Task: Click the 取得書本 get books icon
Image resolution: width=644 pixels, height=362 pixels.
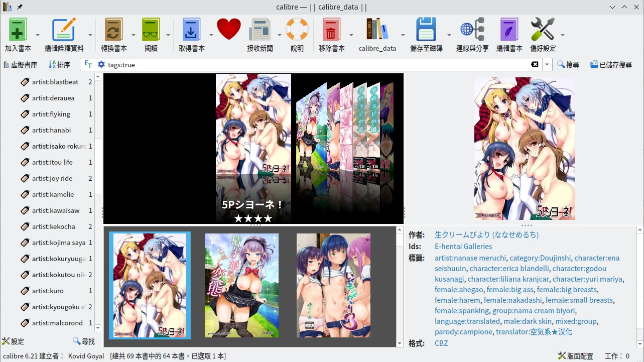Action: 191,30
